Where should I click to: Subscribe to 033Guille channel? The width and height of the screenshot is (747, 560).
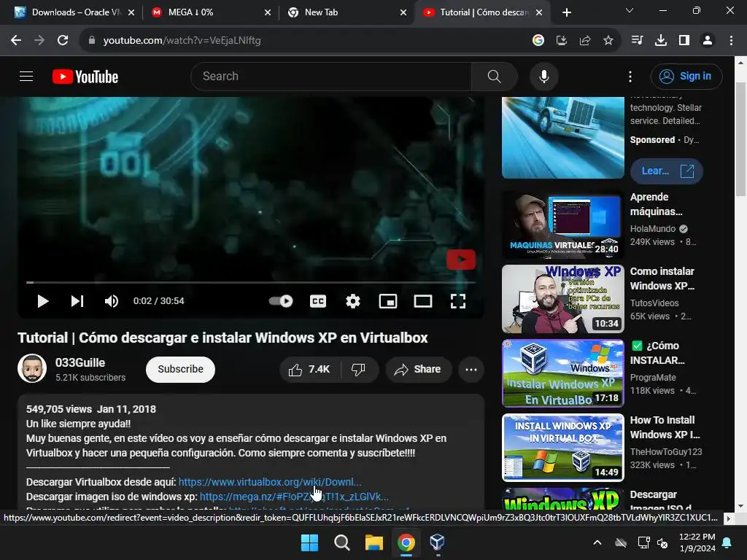coord(180,370)
